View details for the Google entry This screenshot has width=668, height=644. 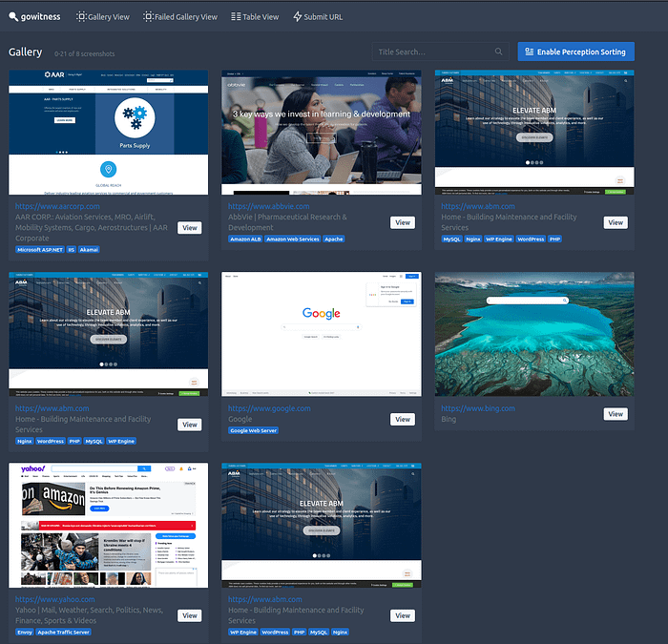tap(403, 419)
